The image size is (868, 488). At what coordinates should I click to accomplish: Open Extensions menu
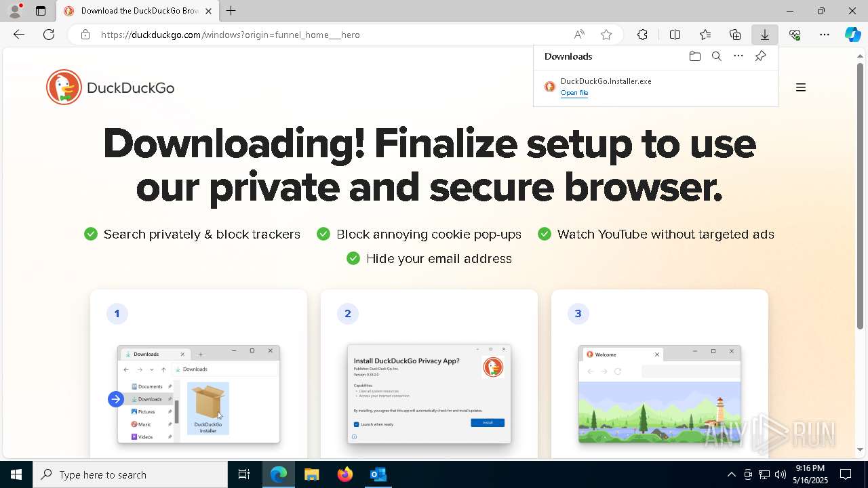pos(642,35)
